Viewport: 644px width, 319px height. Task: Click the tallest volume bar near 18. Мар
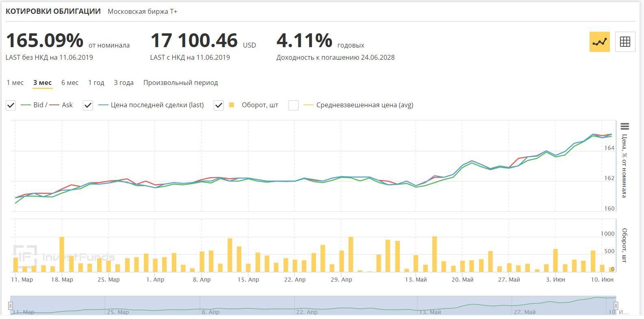point(62,254)
